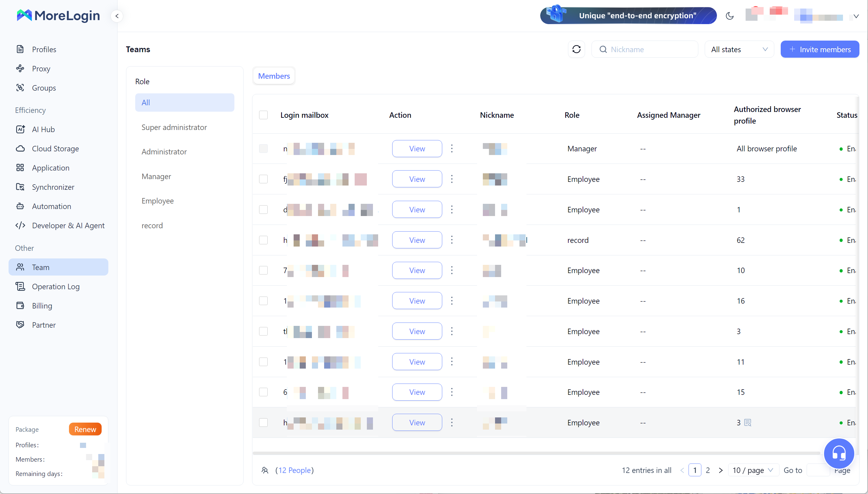Expand the account menu chevron at top right
868x494 pixels.
pyautogui.click(x=856, y=16)
